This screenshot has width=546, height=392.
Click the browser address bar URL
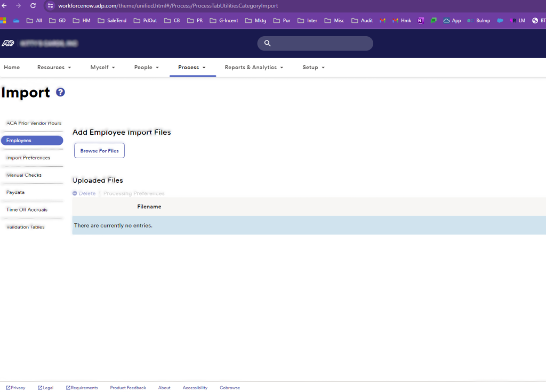168,5
